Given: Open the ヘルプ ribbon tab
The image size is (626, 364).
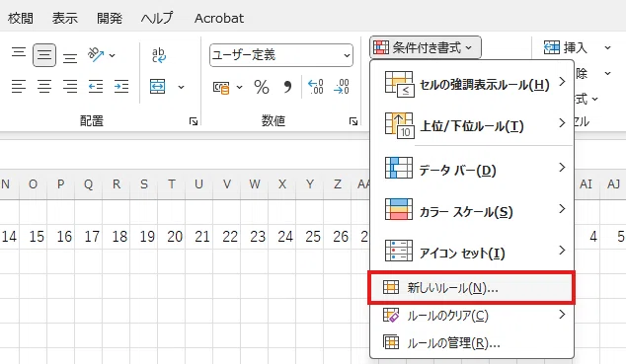Looking at the screenshot, I should tap(157, 18).
